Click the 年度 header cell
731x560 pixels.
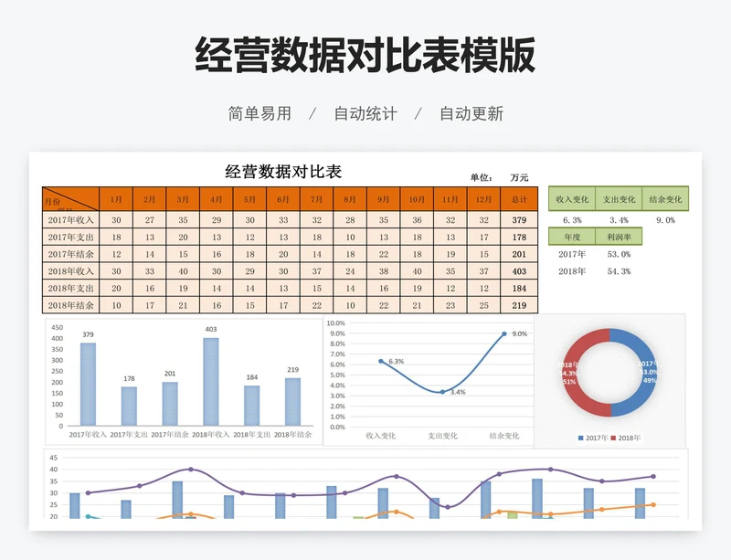coord(572,237)
